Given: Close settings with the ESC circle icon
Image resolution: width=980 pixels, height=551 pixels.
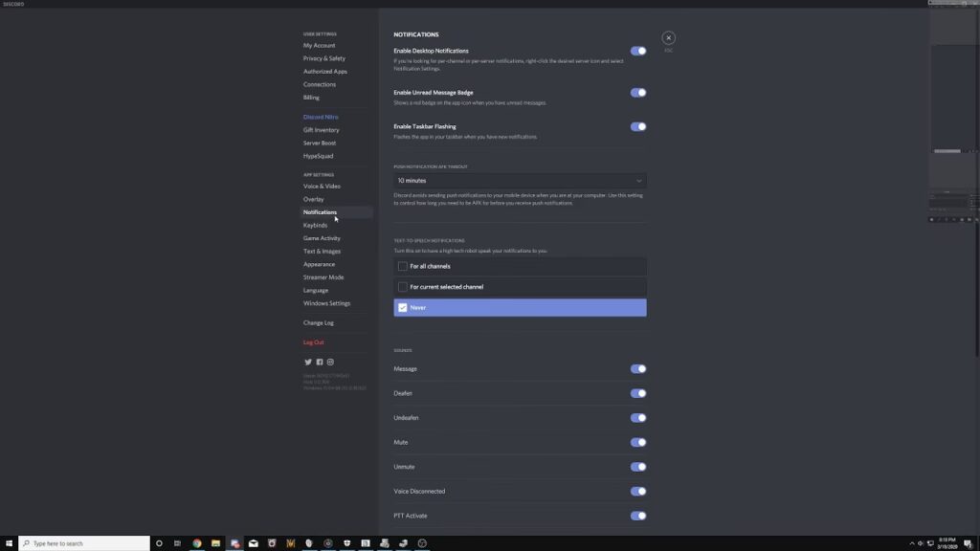Looking at the screenshot, I should (668, 38).
